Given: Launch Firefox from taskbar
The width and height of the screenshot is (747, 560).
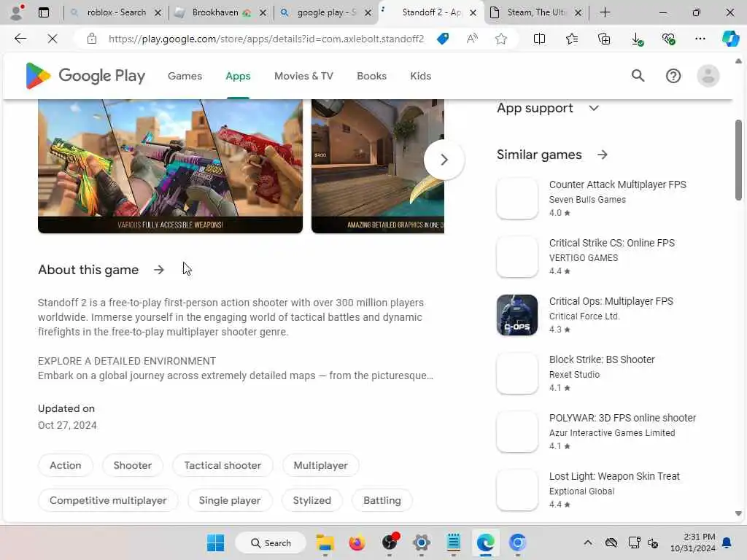Looking at the screenshot, I should click(357, 542).
